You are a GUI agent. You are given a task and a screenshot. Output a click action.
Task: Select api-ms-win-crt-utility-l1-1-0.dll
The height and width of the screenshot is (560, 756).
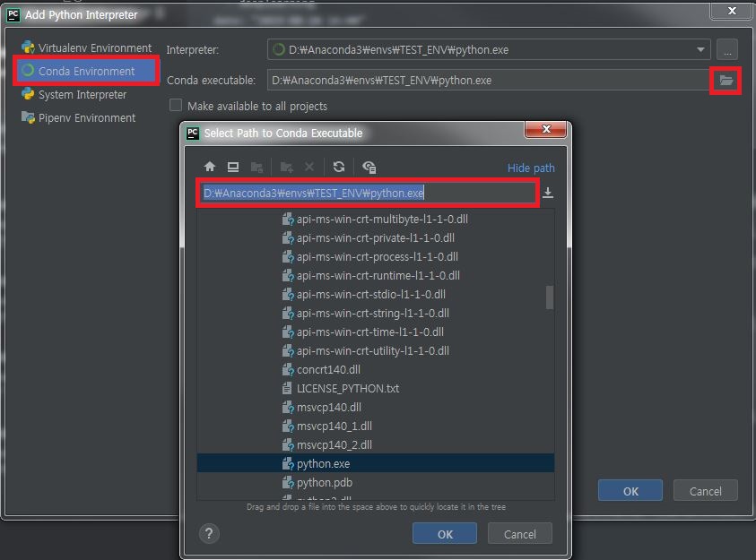[x=373, y=350]
